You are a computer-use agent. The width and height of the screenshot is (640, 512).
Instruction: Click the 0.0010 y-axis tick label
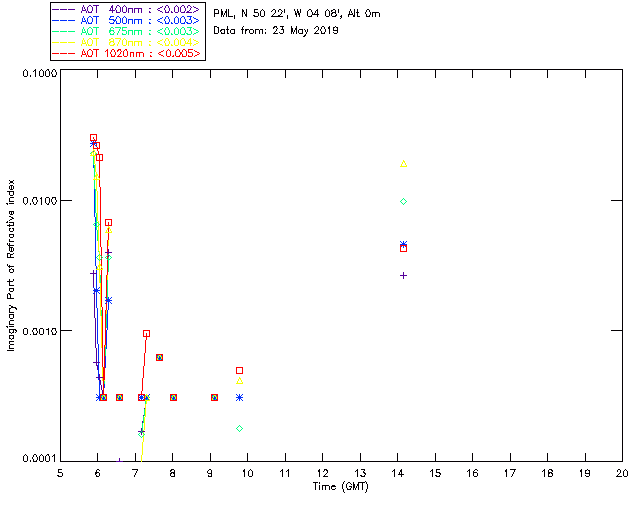pyautogui.click(x=40, y=331)
